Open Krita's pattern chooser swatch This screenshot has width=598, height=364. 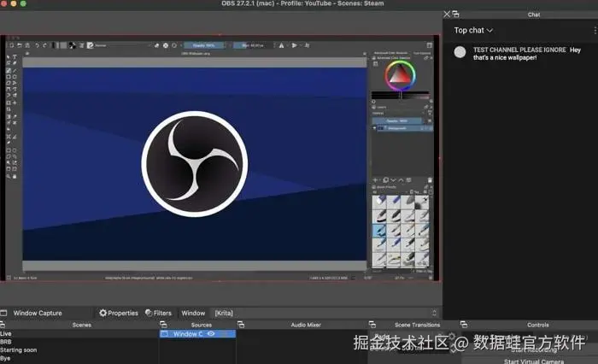[x=63, y=45]
